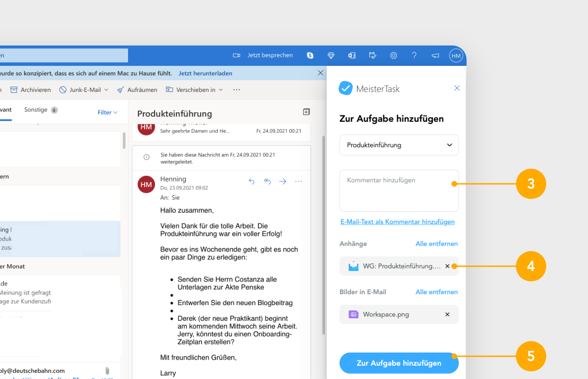Click the MeisterTask logo
588x379 pixels.
coord(369,88)
